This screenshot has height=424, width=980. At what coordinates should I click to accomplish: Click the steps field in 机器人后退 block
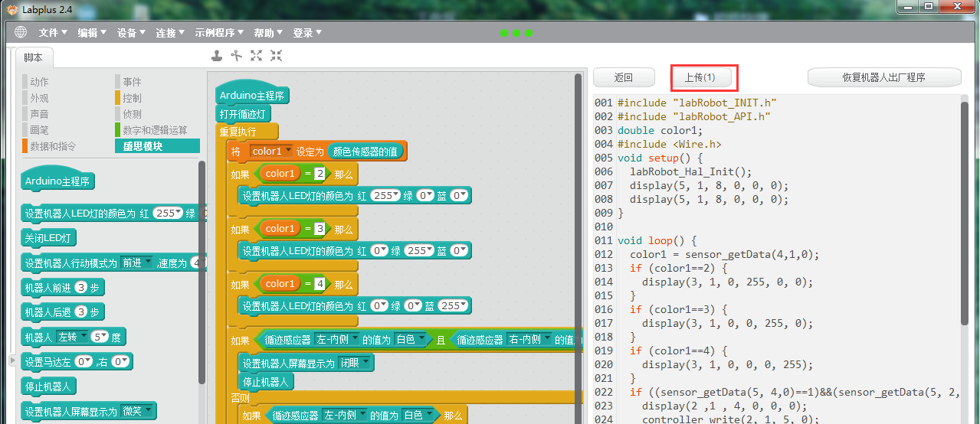[80, 312]
